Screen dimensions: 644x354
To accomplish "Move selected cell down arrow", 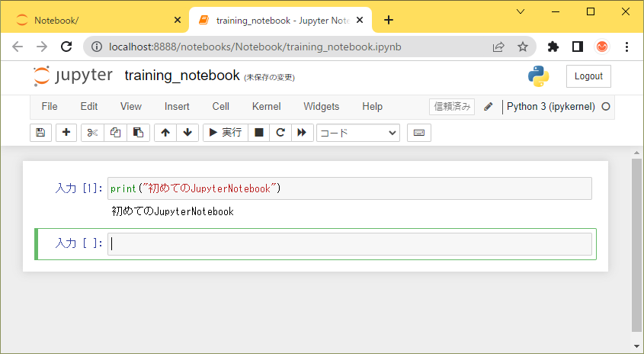I will (187, 133).
